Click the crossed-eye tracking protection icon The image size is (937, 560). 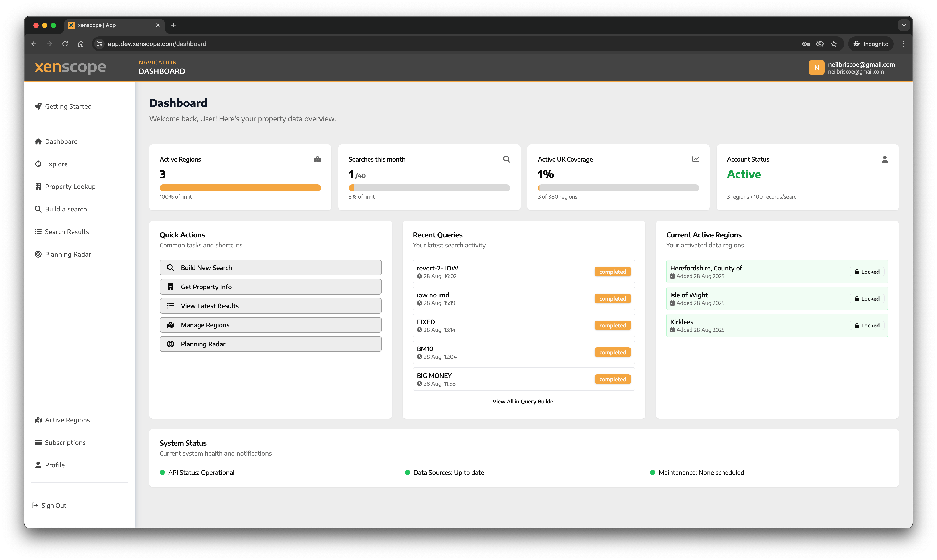(x=820, y=44)
